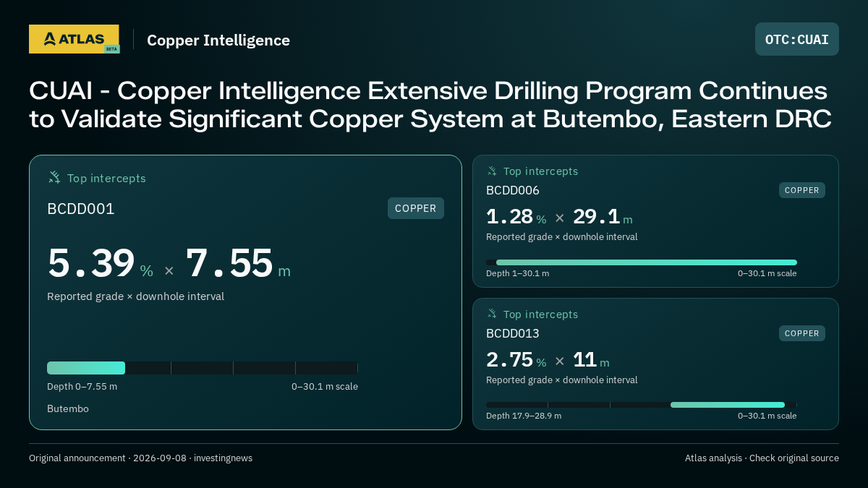Click the BCDD001 depth progress bar
Image resolution: width=868 pixels, height=488 pixels.
tap(203, 368)
